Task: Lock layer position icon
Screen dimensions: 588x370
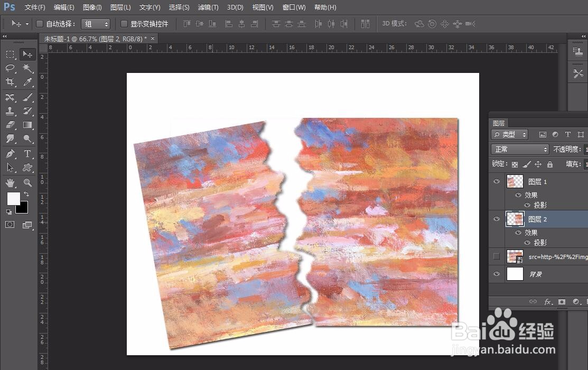Action: (538, 164)
